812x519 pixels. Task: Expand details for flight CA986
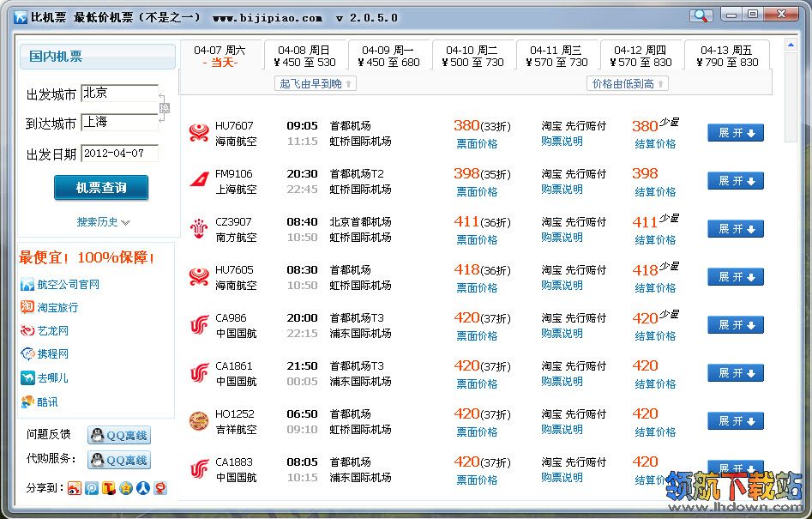coord(736,325)
